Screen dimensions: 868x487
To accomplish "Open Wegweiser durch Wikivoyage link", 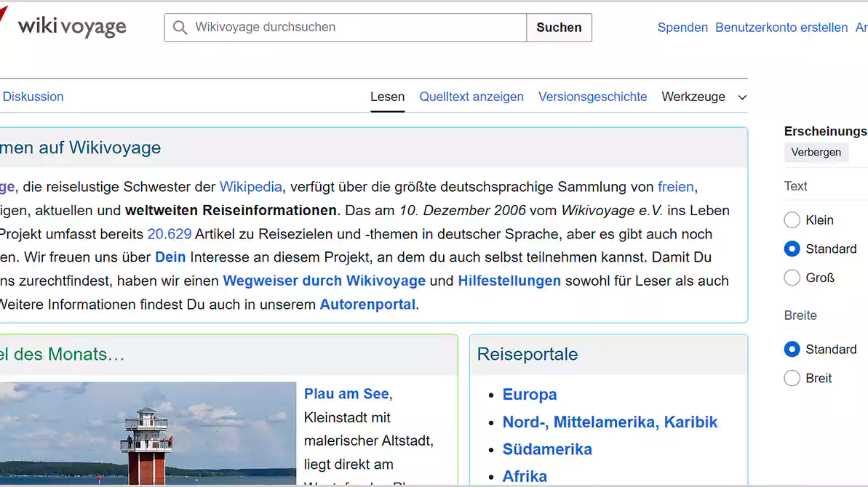I will click(324, 281).
